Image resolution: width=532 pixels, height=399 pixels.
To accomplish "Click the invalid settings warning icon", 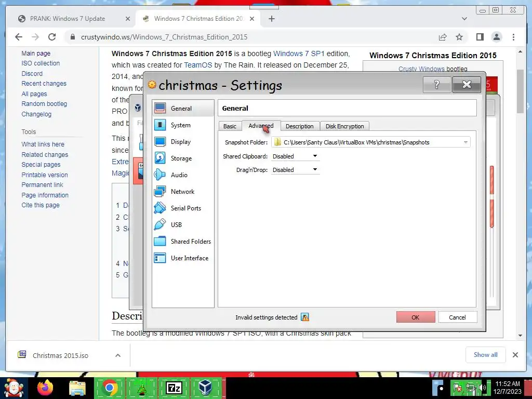I will [x=304, y=317].
